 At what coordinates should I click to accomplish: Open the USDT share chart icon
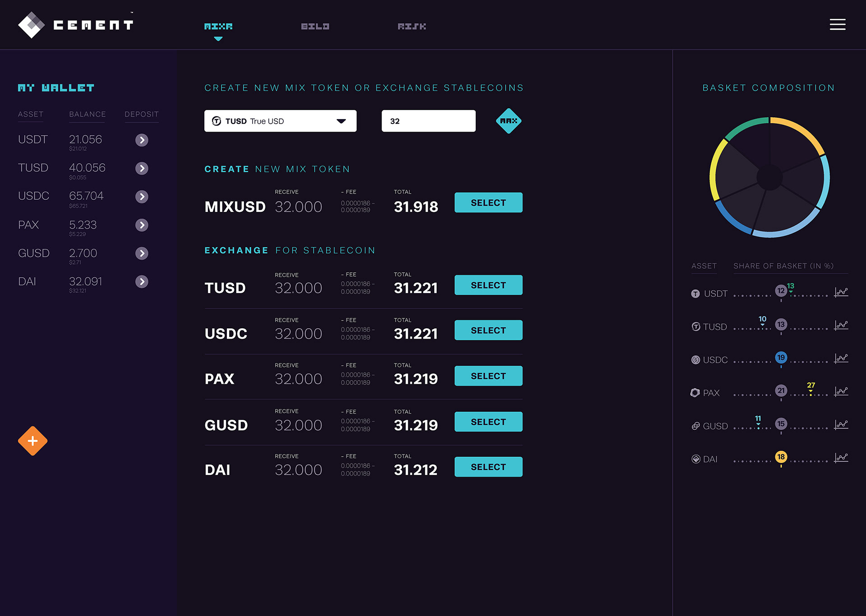pos(841,292)
